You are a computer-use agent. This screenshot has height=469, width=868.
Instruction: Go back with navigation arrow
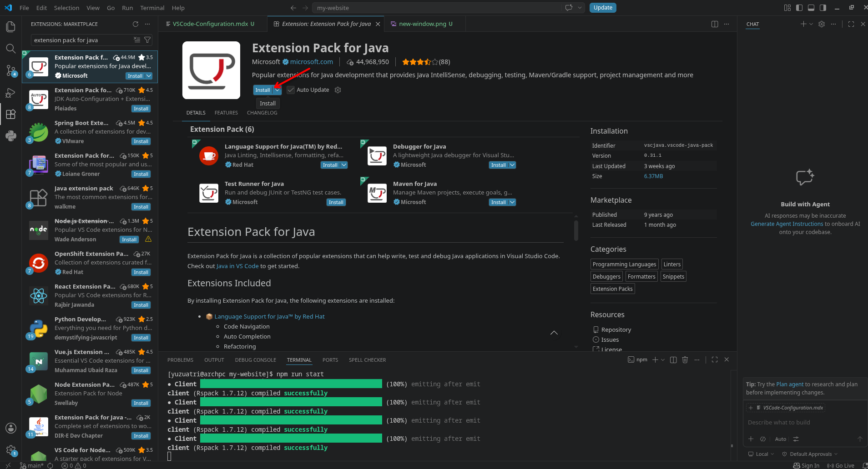point(293,8)
